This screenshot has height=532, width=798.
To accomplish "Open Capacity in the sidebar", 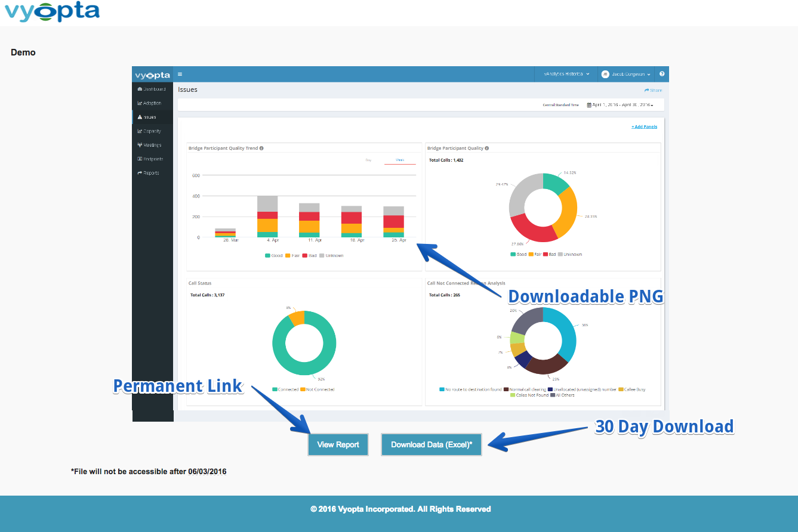I will (149, 131).
